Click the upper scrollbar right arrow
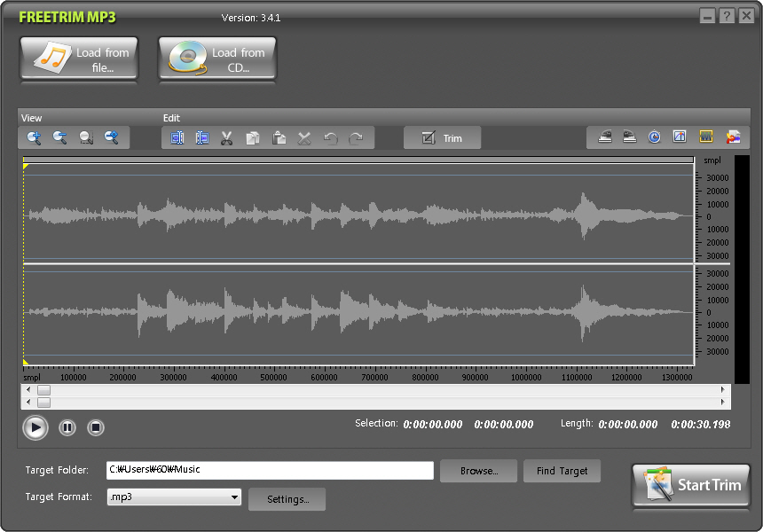The width and height of the screenshot is (763, 532). pos(722,389)
